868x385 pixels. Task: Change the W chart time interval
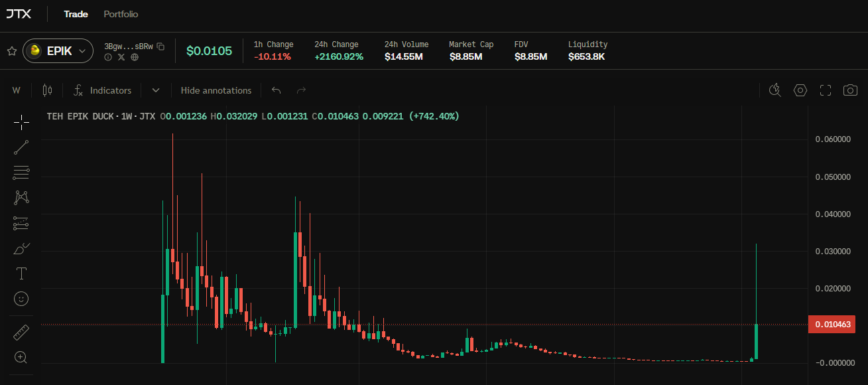pyautogui.click(x=16, y=90)
